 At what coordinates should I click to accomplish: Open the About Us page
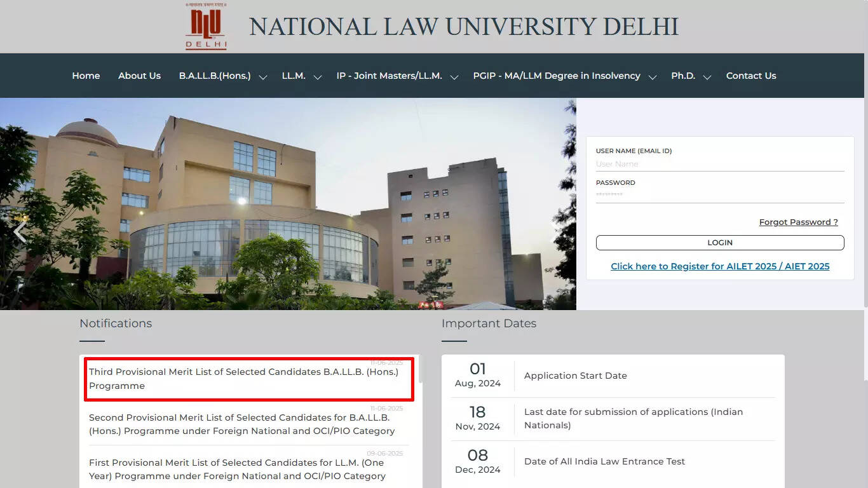139,76
